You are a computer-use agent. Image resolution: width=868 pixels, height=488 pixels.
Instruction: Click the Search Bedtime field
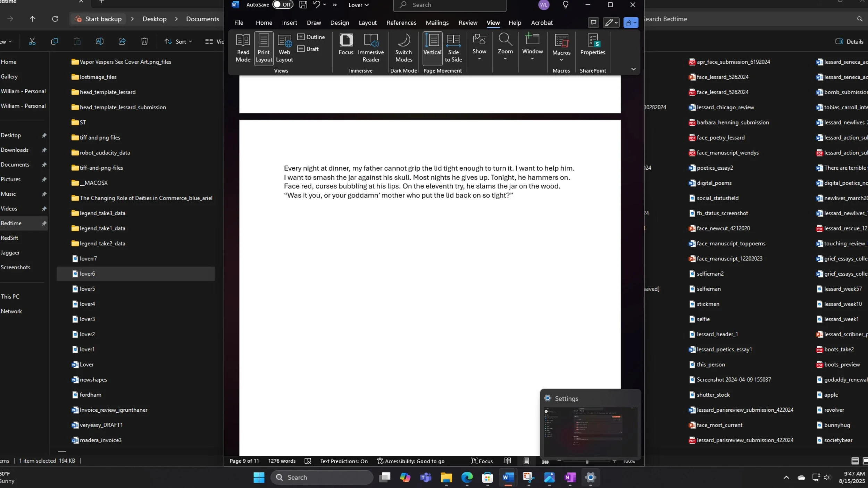click(752, 19)
